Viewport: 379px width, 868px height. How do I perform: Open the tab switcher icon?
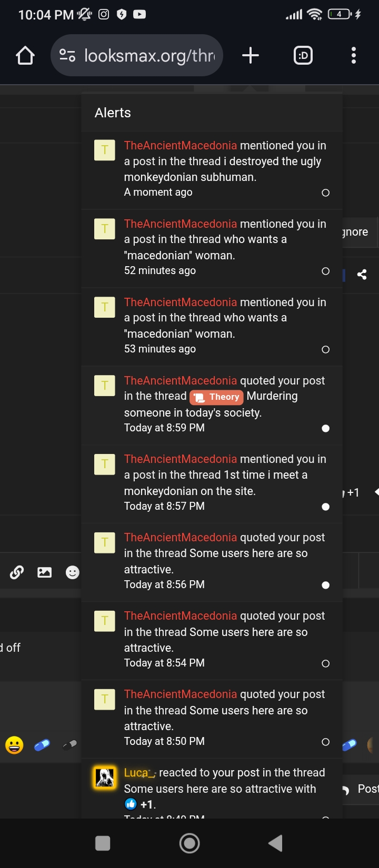click(x=303, y=55)
